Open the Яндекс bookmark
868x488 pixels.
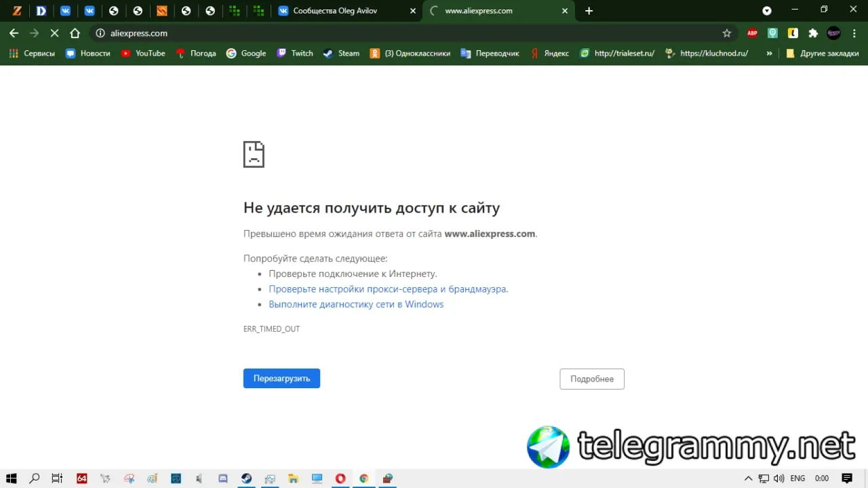tap(549, 53)
